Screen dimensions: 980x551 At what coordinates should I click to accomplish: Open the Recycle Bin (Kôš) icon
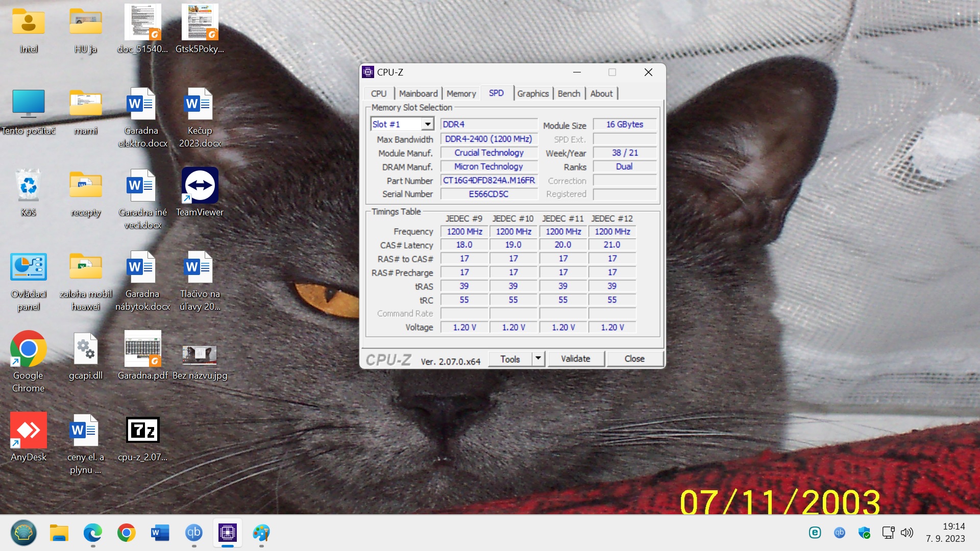[28, 186]
